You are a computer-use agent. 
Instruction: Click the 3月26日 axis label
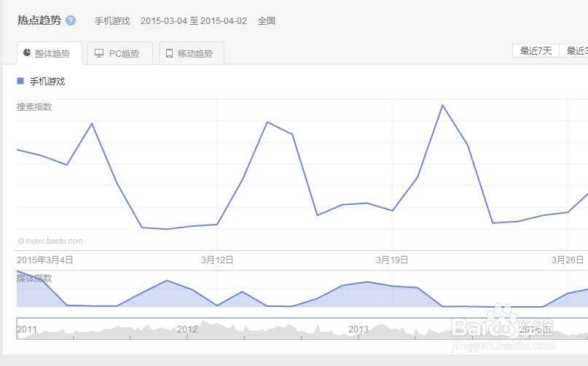tap(568, 260)
